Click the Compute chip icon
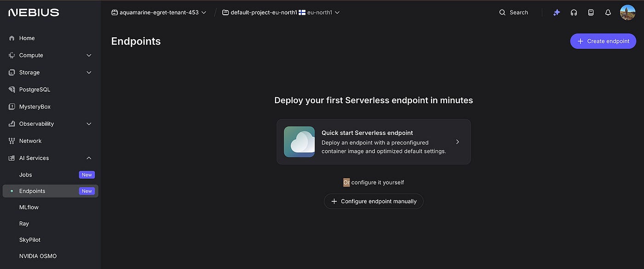644x269 pixels. pos(12,55)
